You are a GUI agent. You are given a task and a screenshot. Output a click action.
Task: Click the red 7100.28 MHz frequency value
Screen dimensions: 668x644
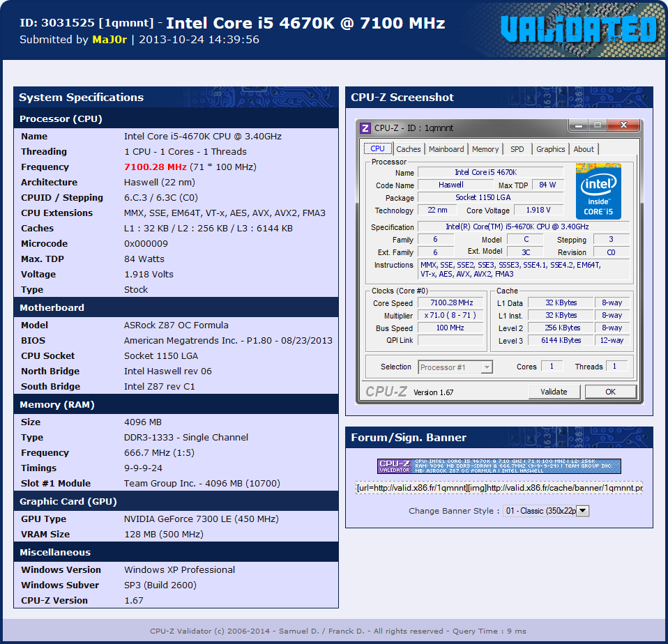click(155, 167)
